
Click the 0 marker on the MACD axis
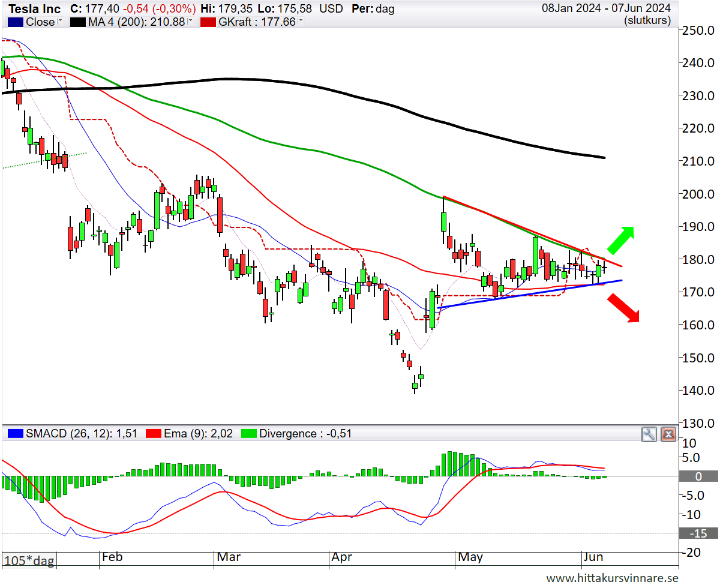(700, 476)
